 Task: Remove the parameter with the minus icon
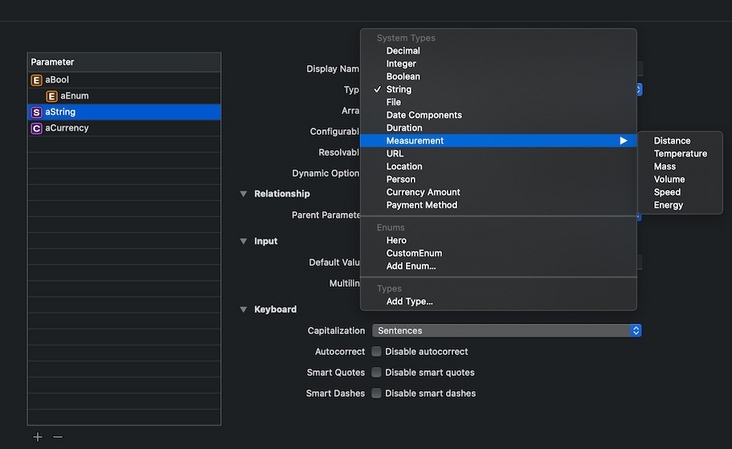click(x=58, y=437)
